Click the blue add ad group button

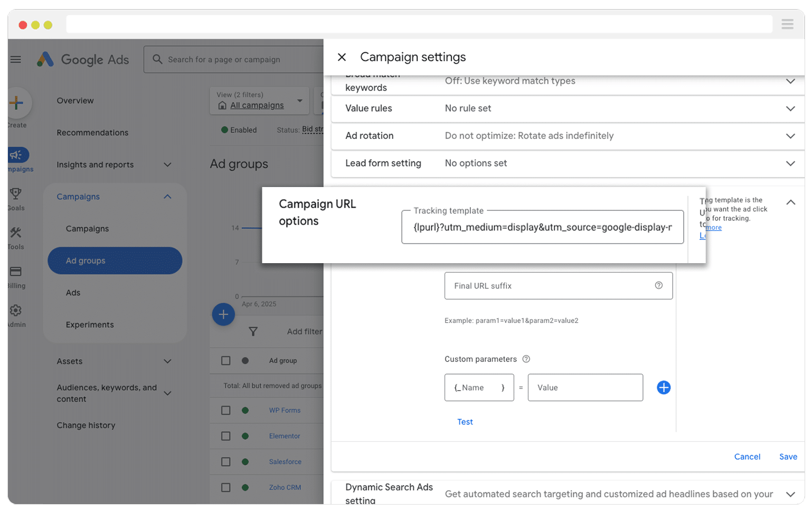pos(223,314)
